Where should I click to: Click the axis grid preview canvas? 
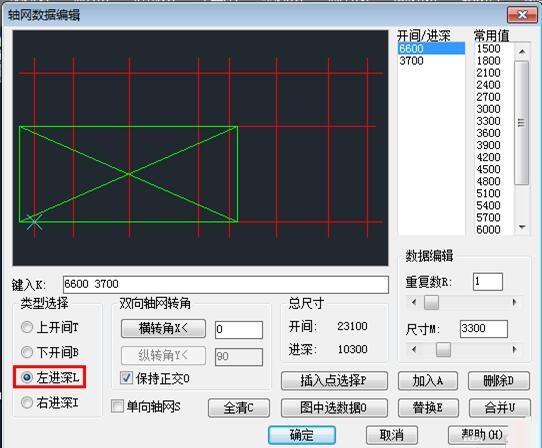(x=200, y=148)
